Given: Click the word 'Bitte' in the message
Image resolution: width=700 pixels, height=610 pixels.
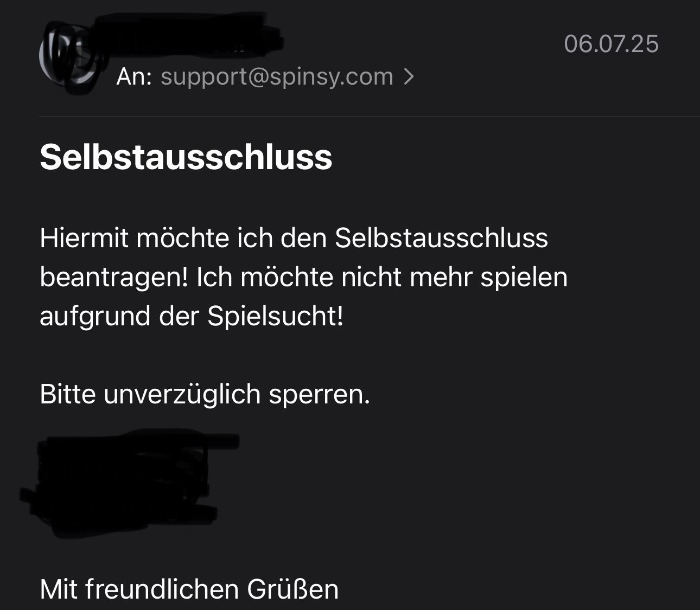Looking at the screenshot, I should [68, 394].
